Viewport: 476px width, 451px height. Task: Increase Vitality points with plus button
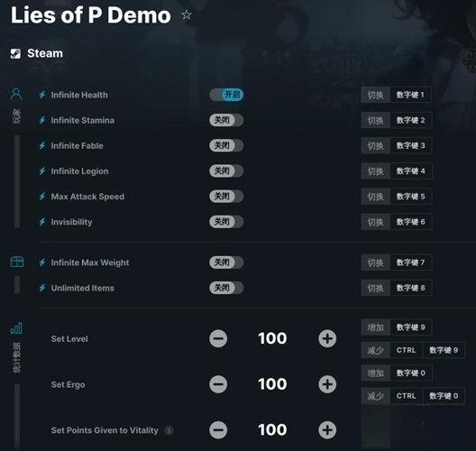327,430
